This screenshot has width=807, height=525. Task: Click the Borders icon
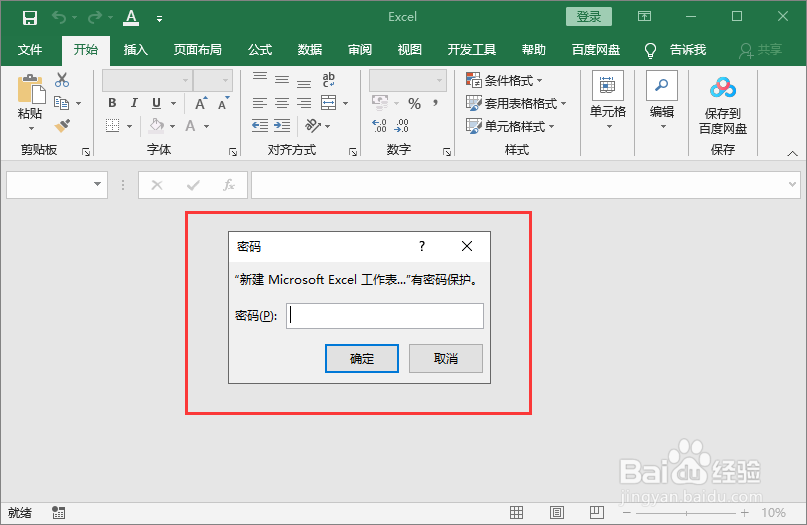[x=112, y=126]
